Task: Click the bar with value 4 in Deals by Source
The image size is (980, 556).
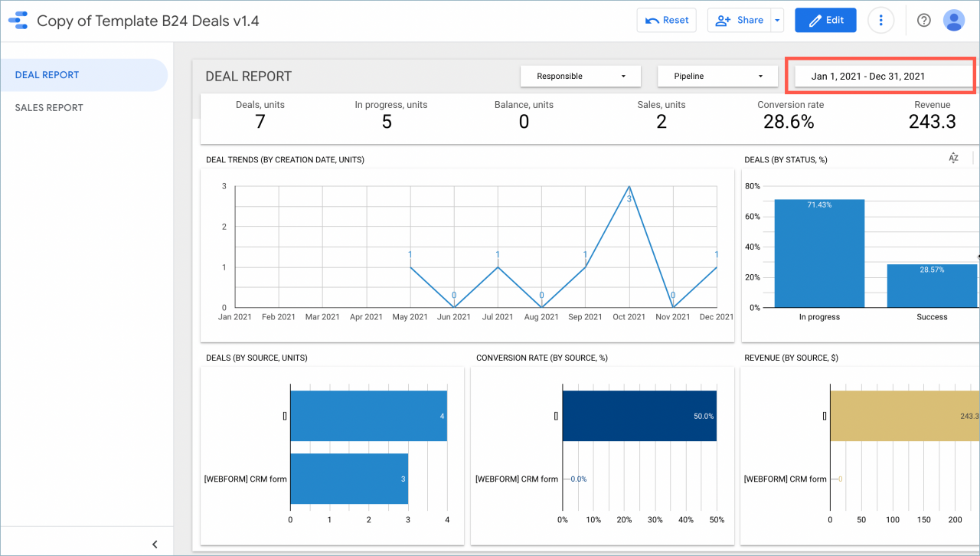Action: 368,416
